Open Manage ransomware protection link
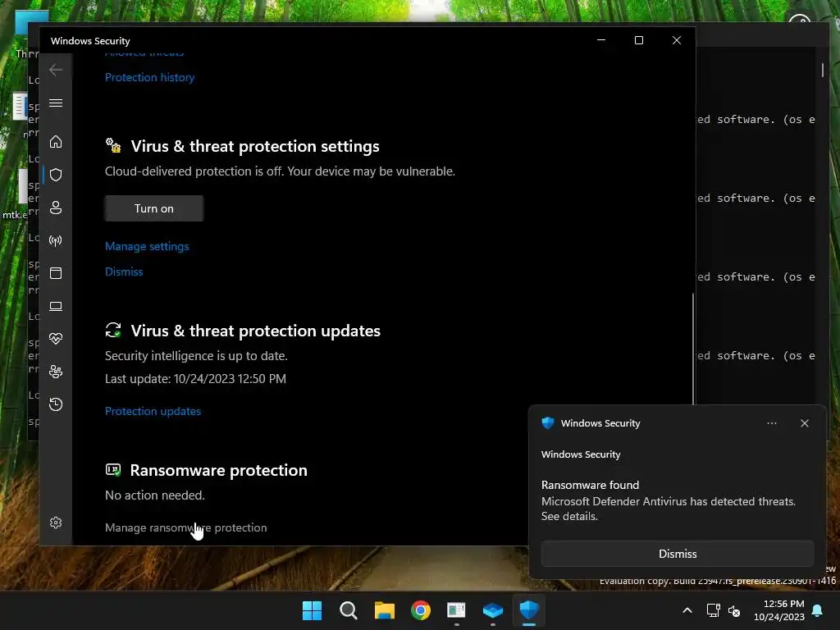 click(186, 527)
